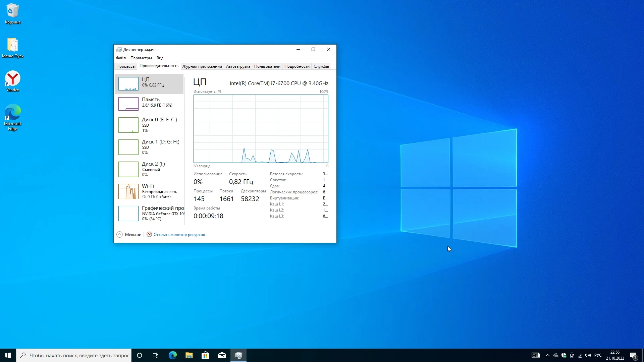Select Память in the performance sidebar
This screenshot has height=362, width=644.
click(x=150, y=104)
